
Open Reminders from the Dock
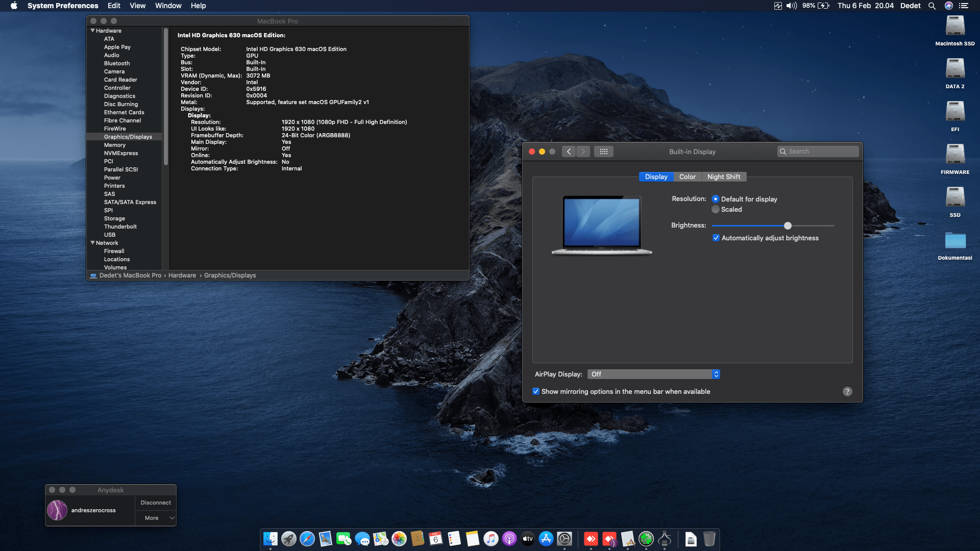(454, 539)
